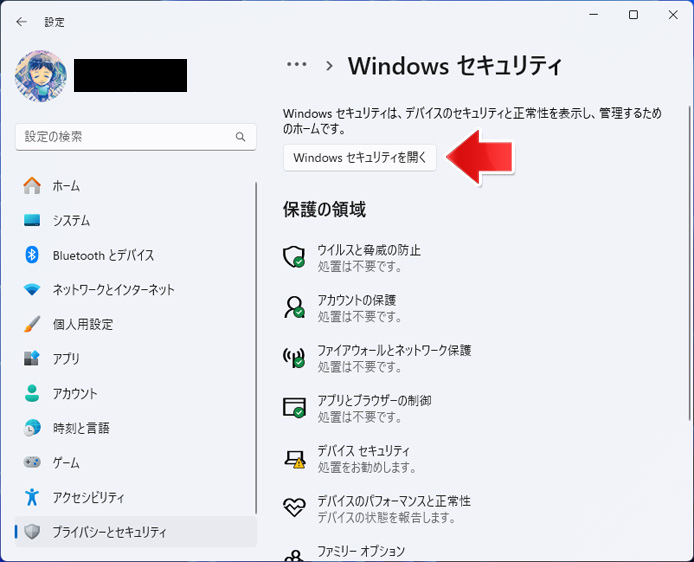Select the ネットワークとインターネット wifi icon
Viewport: 694px width, 562px height.
point(32,289)
